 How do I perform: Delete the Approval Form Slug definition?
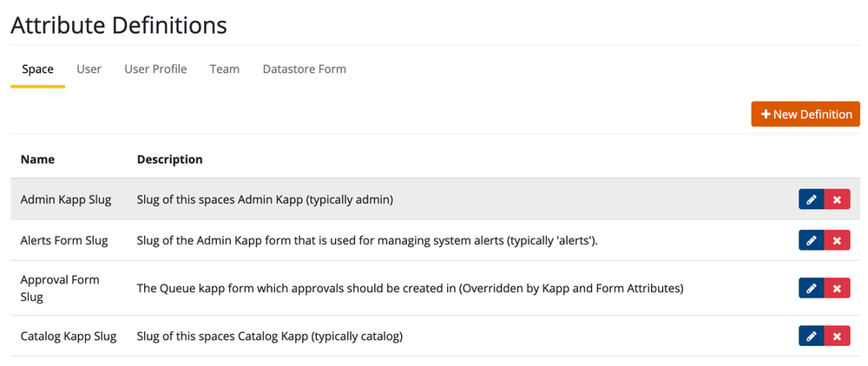[x=837, y=288]
